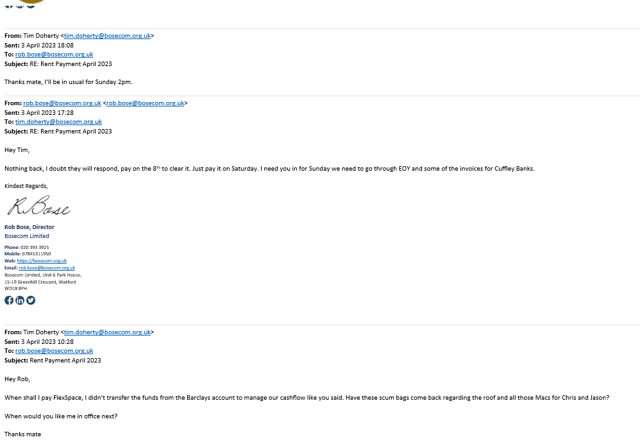Click the R.Bose handwritten signature image

(39, 205)
